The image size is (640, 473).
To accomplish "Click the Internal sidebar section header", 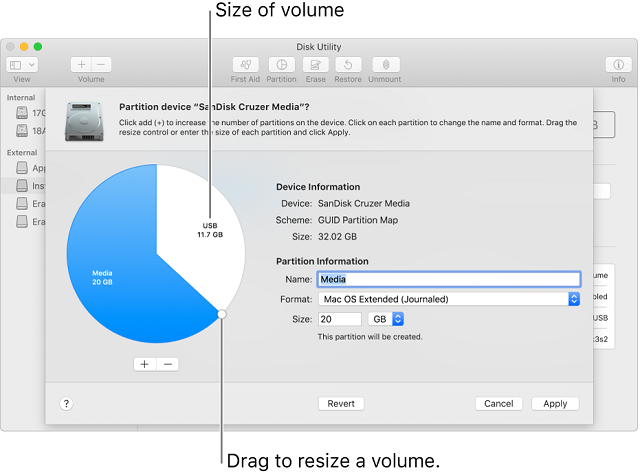I will (21, 98).
